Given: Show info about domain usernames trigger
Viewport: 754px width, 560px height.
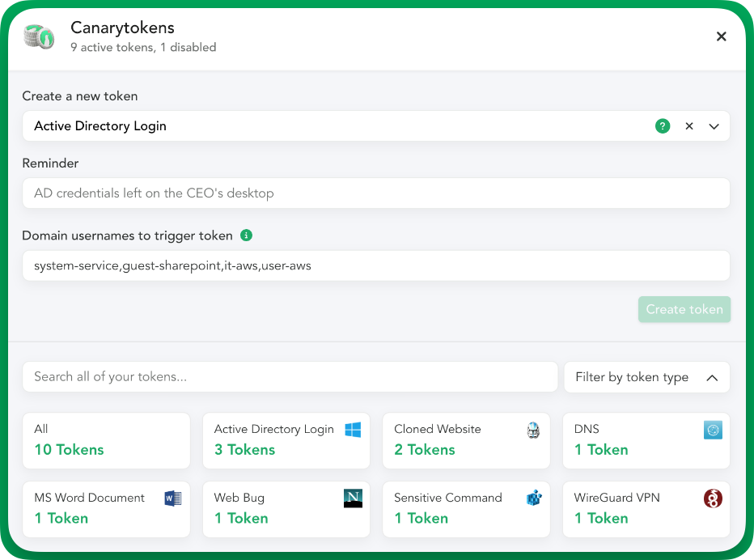Looking at the screenshot, I should click(x=246, y=235).
